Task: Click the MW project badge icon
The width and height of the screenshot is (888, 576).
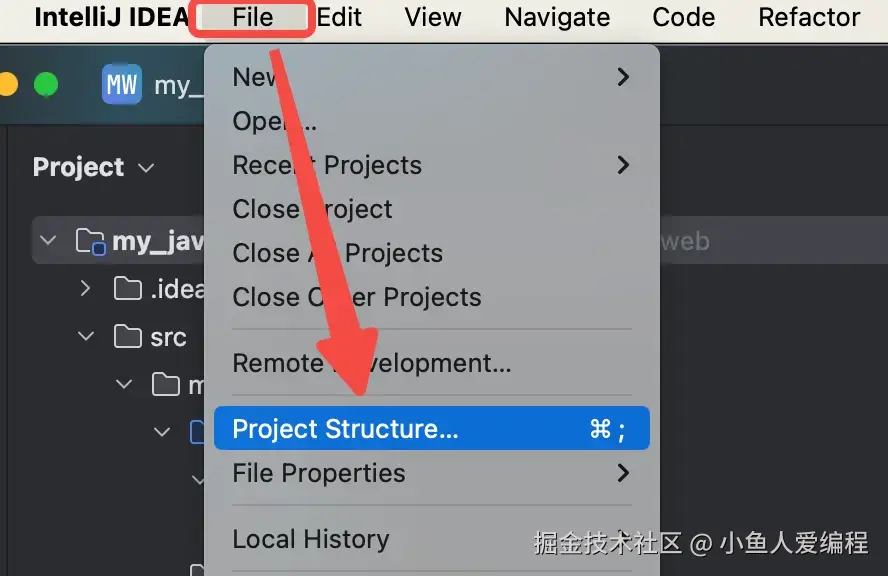Action: pos(122,85)
